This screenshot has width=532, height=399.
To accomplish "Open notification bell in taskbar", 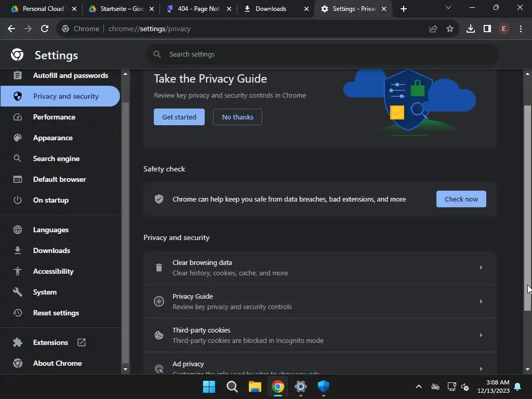I will pos(518,387).
